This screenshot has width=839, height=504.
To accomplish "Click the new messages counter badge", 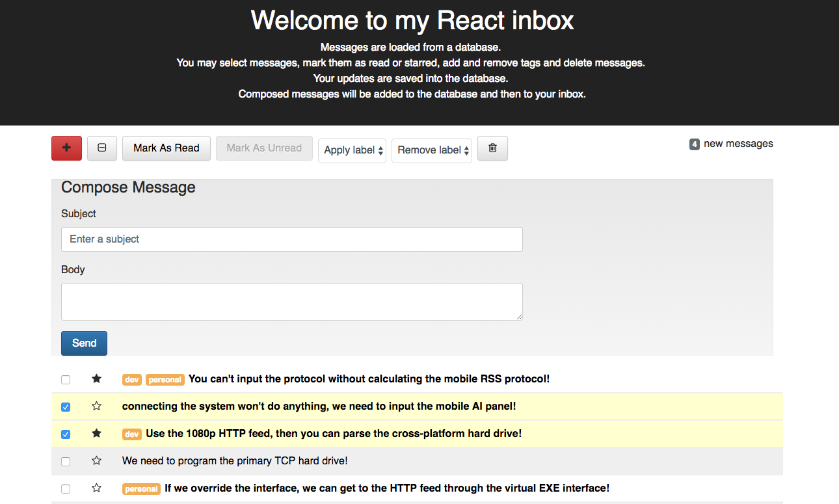I will 694,144.
